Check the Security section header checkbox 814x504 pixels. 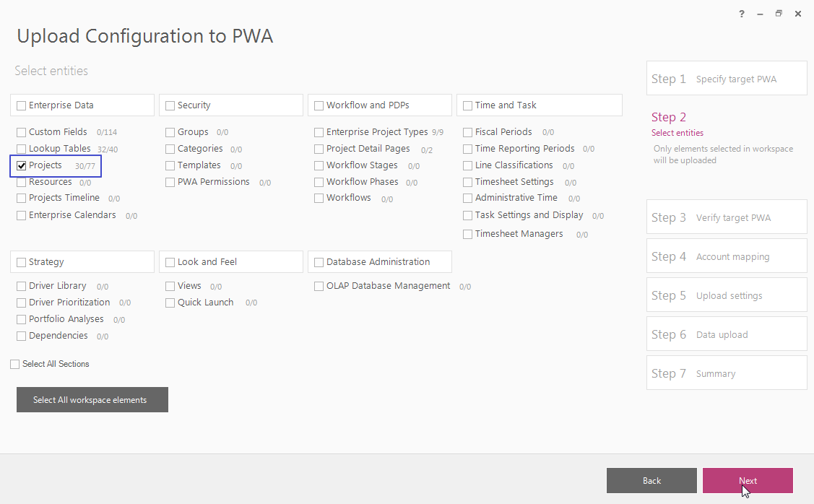pyautogui.click(x=170, y=105)
